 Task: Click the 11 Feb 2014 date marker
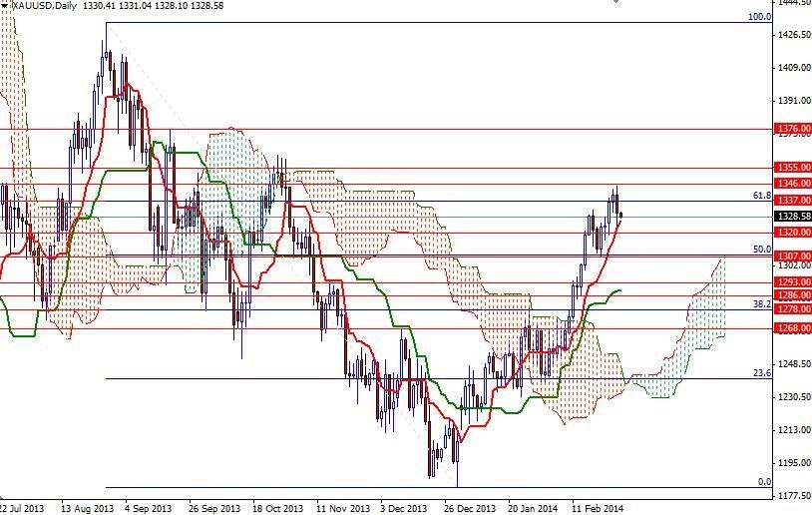tap(594, 506)
